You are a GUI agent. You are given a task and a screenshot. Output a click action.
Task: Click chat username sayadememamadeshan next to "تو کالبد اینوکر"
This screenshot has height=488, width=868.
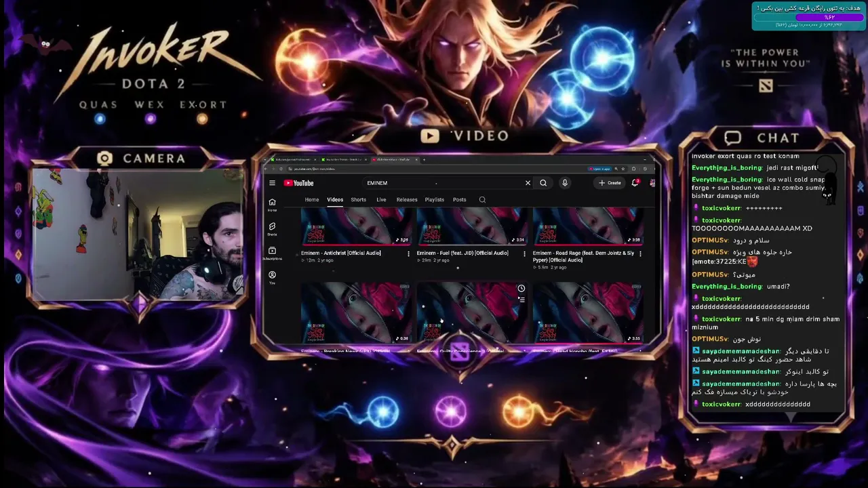click(741, 372)
